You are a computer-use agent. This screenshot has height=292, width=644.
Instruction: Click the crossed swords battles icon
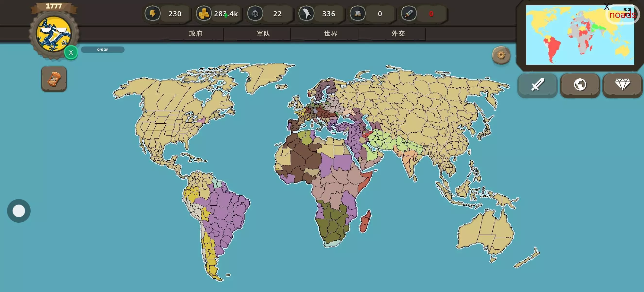[x=357, y=14]
